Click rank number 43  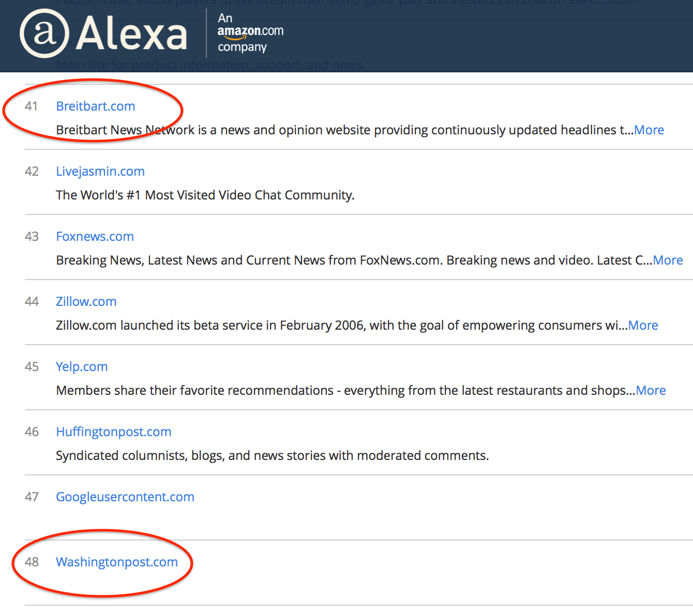[32, 236]
